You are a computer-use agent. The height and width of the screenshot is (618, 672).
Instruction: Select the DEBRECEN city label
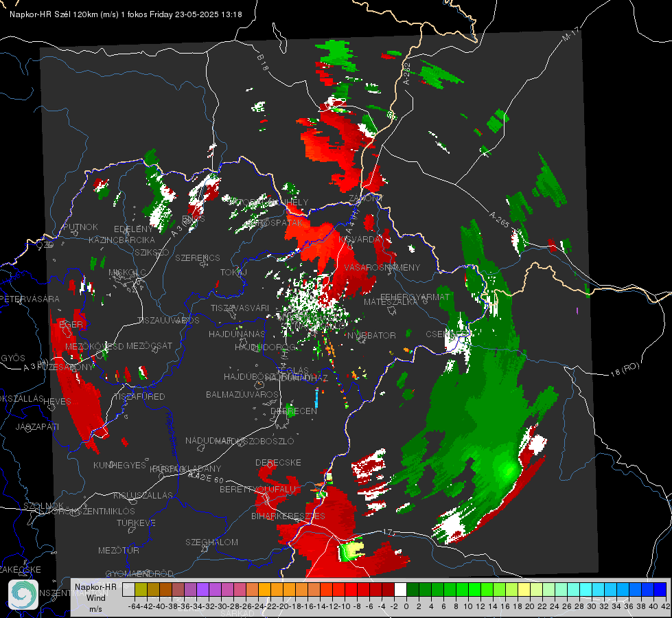294,411
